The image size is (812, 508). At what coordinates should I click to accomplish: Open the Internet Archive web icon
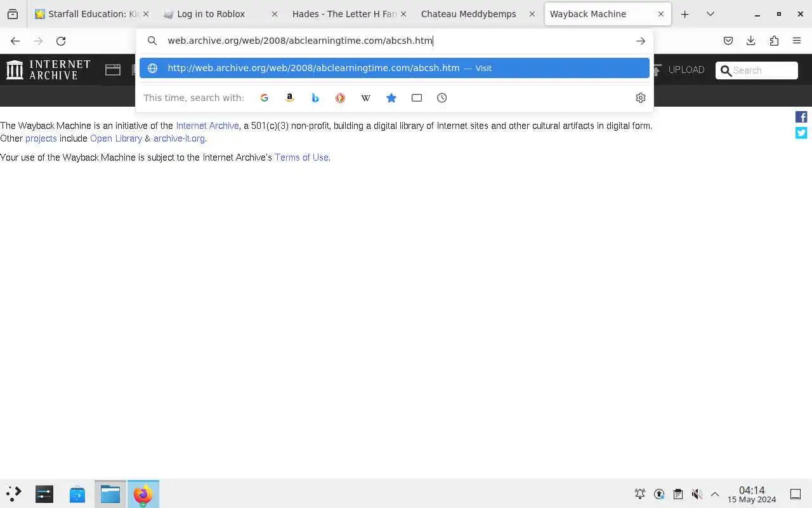pos(113,70)
